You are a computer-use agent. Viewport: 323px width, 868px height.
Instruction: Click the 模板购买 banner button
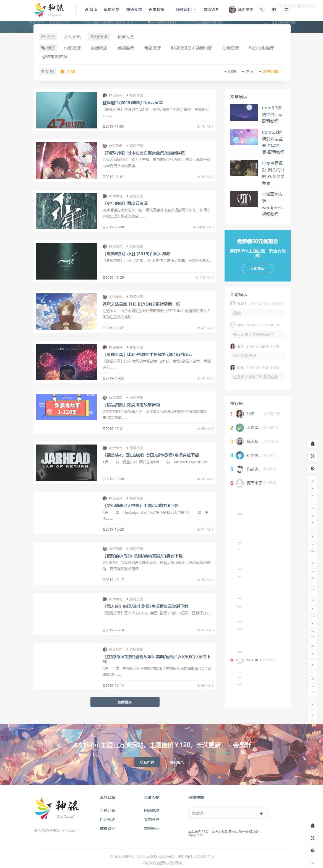pos(176,762)
